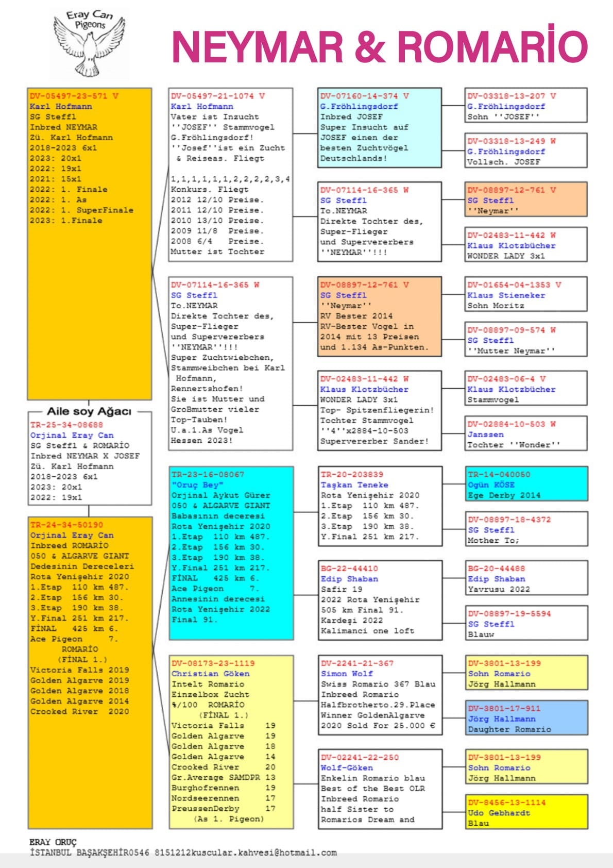Click breeder name Wolf-Göken
613x868 pixels.
[x=347, y=768]
